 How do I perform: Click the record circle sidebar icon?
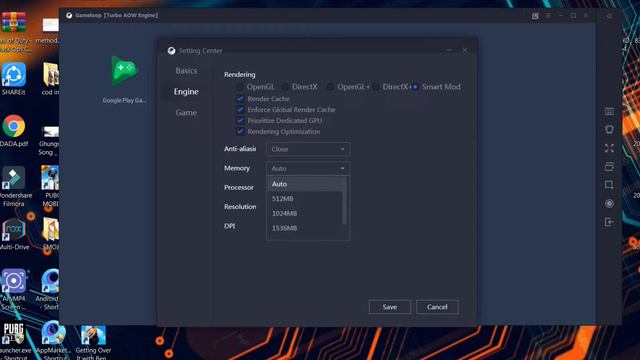pos(609,203)
